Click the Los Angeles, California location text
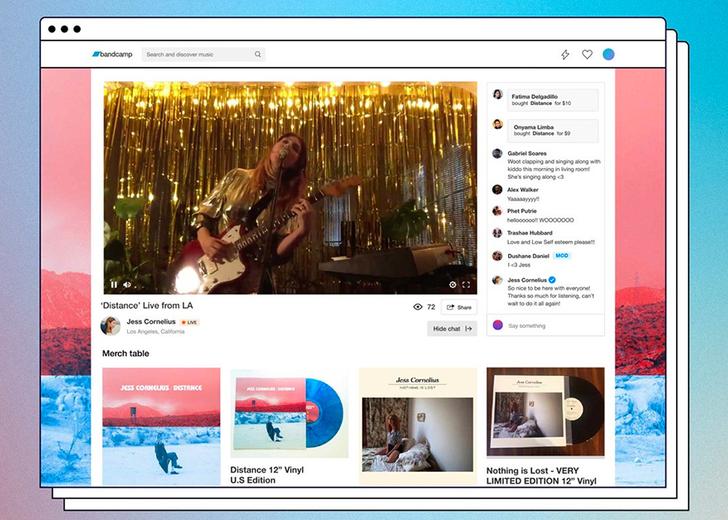 pos(156,331)
